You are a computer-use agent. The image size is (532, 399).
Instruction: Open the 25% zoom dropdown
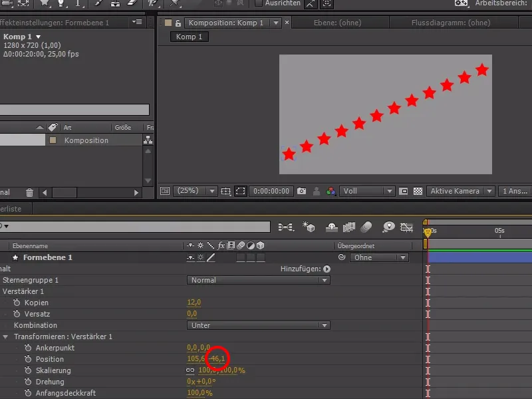coord(196,191)
